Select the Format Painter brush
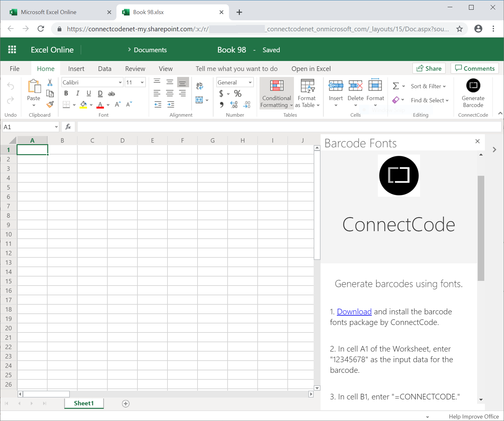Image resolution: width=504 pixels, height=421 pixels. tap(50, 104)
